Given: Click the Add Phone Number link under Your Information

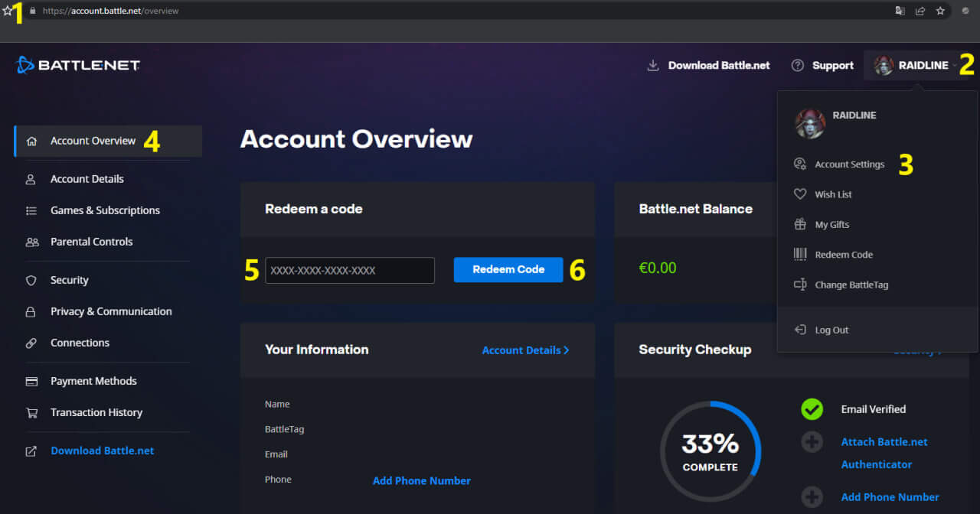Looking at the screenshot, I should pos(421,481).
